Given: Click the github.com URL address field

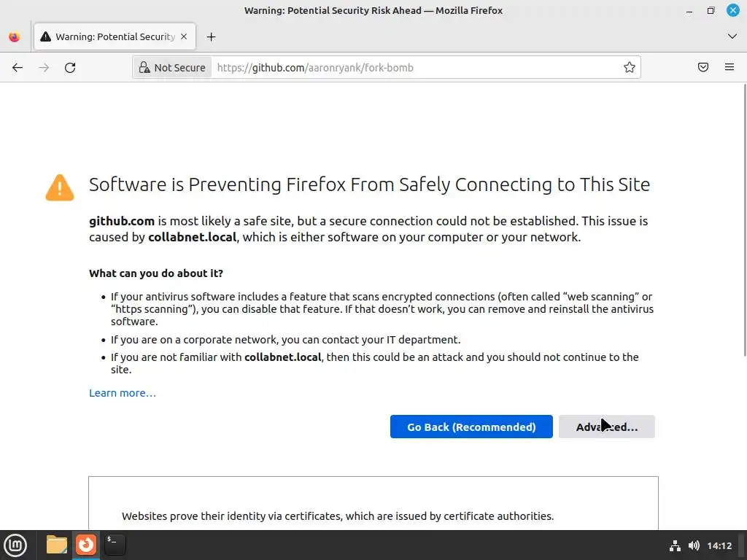Looking at the screenshot, I should 416,68.
